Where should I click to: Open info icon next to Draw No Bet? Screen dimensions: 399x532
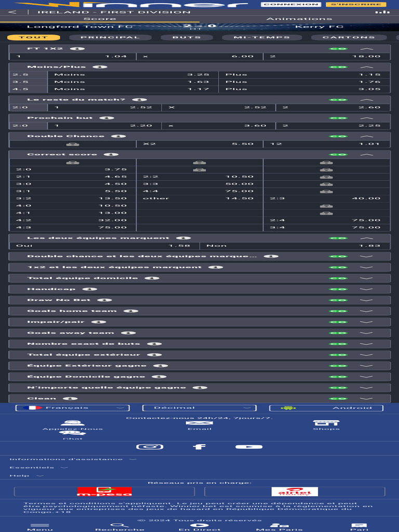point(104,300)
